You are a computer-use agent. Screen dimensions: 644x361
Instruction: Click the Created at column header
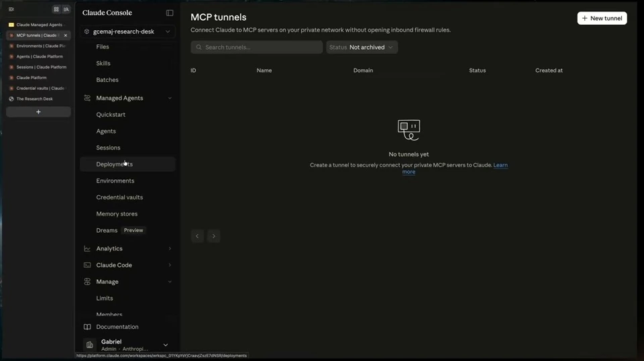coord(549,70)
